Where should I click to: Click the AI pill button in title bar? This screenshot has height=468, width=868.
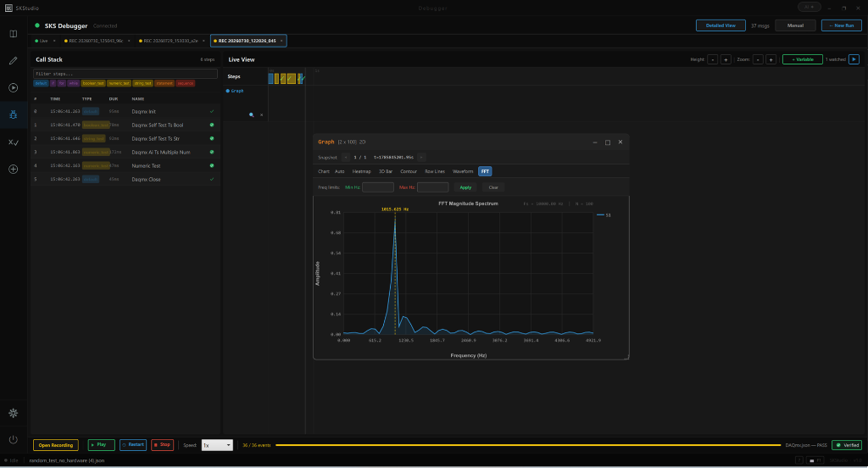click(x=809, y=7)
